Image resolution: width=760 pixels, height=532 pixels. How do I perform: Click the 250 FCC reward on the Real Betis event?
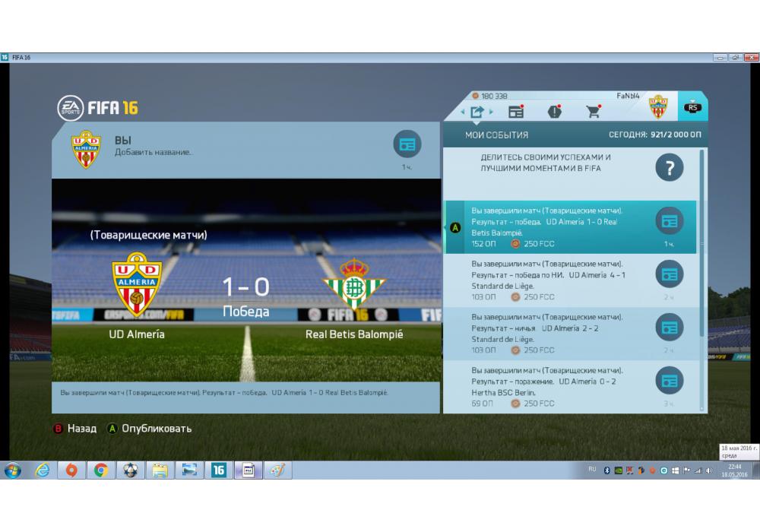pos(533,244)
